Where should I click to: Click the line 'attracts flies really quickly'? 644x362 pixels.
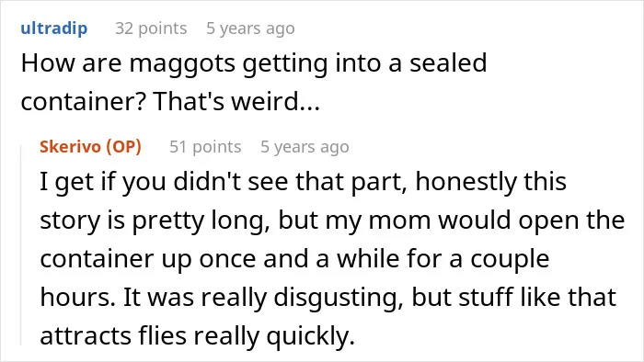(197, 335)
